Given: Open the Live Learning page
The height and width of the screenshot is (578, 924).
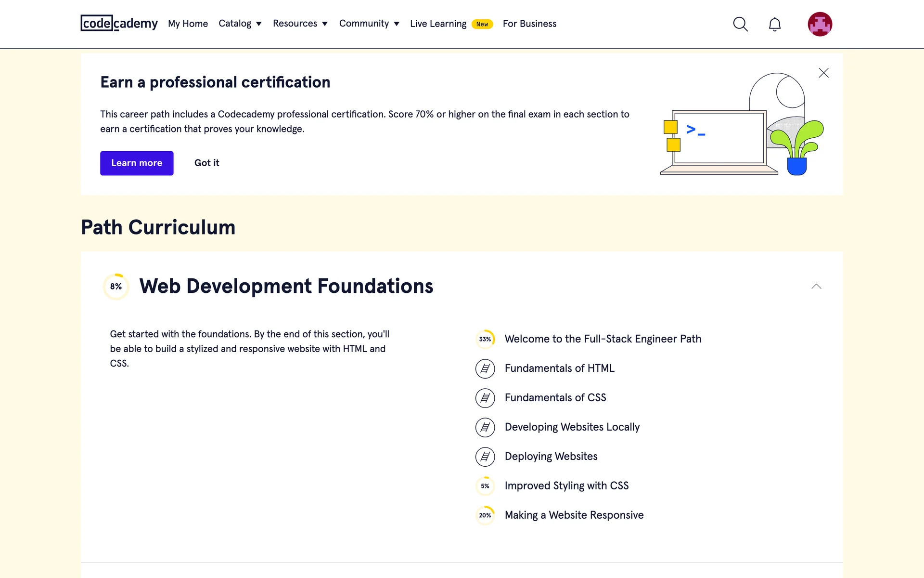Looking at the screenshot, I should (438, 24).
